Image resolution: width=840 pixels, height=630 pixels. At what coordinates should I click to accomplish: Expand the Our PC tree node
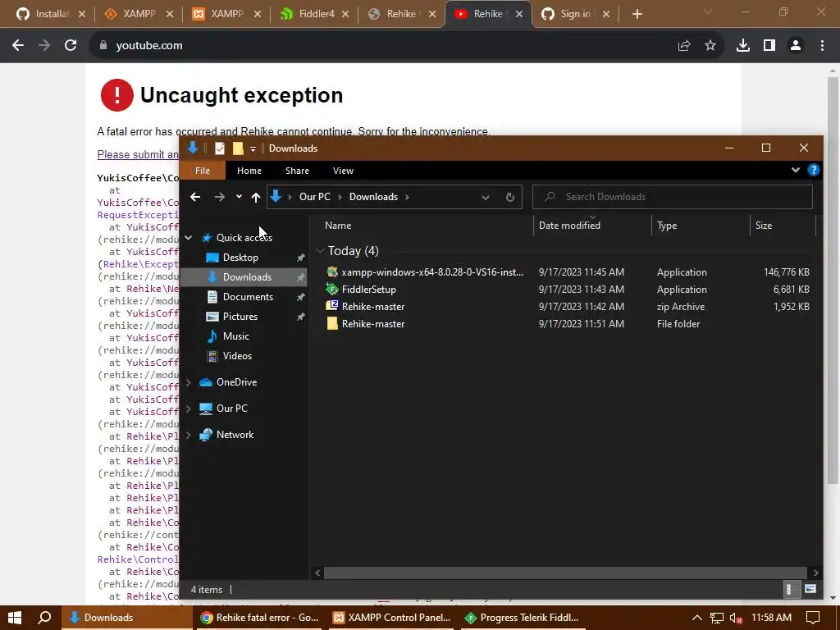(189, 409)
